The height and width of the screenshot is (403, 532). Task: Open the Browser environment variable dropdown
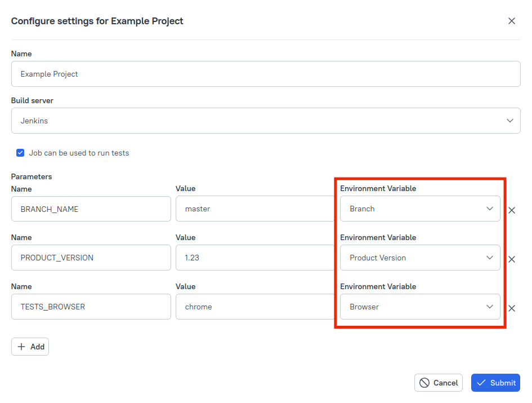[420, 307]
